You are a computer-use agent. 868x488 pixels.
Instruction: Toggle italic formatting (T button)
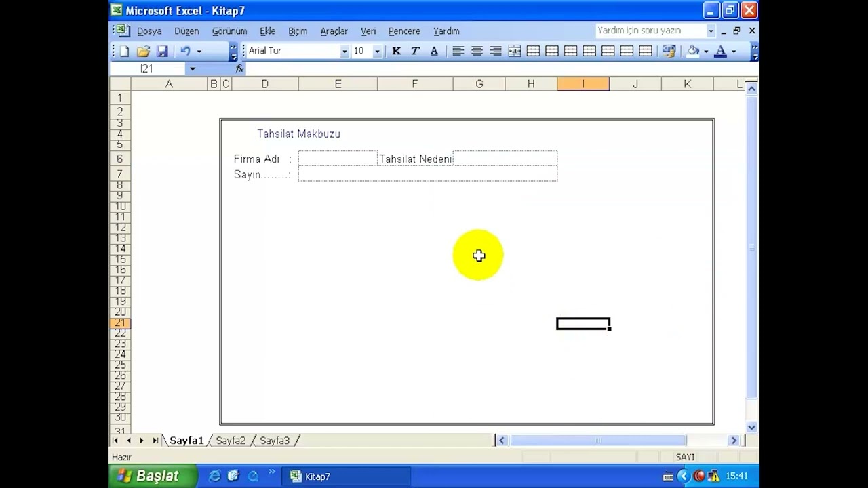point(415,51)
